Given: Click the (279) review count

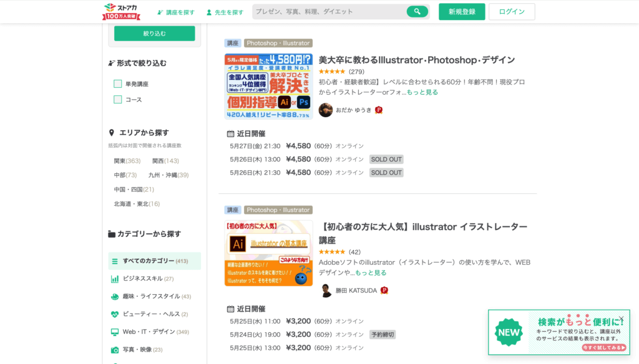Looking at the screenshot, I should pos(356,72).
